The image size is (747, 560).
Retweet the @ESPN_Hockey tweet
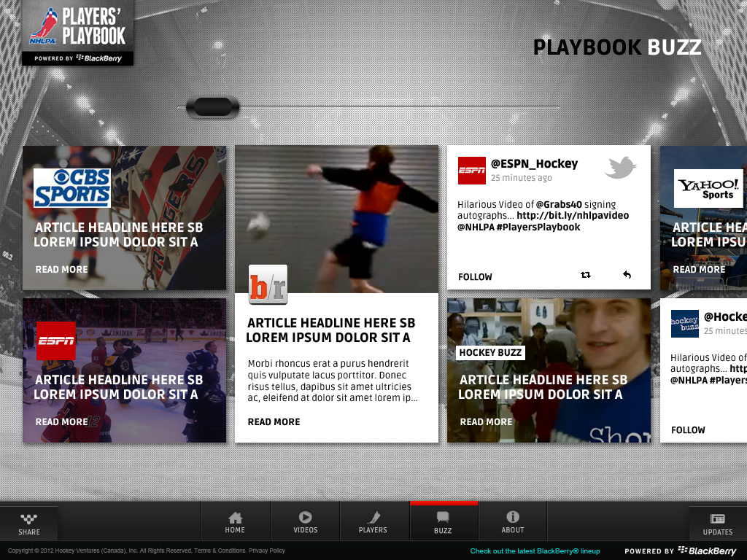[x=586, y=275]
